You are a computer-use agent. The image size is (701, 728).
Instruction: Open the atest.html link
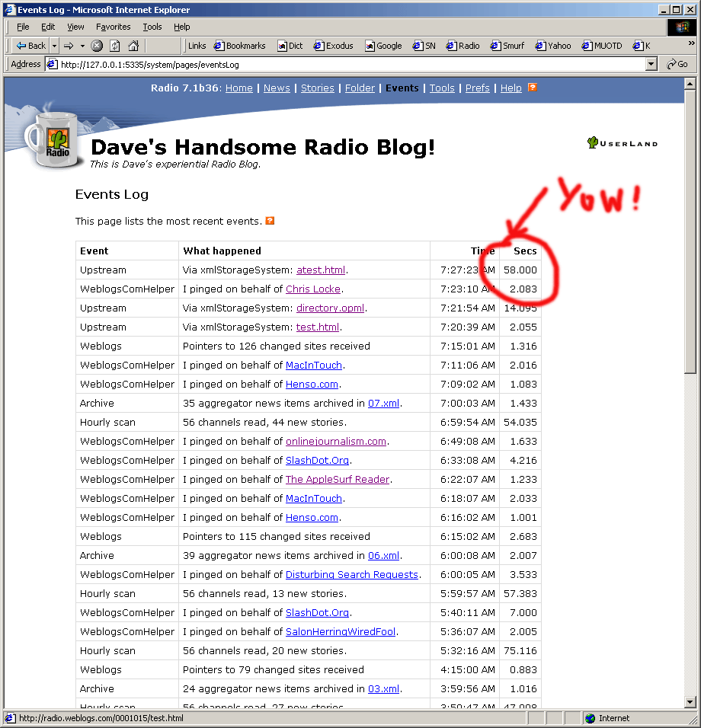(321, 270)
